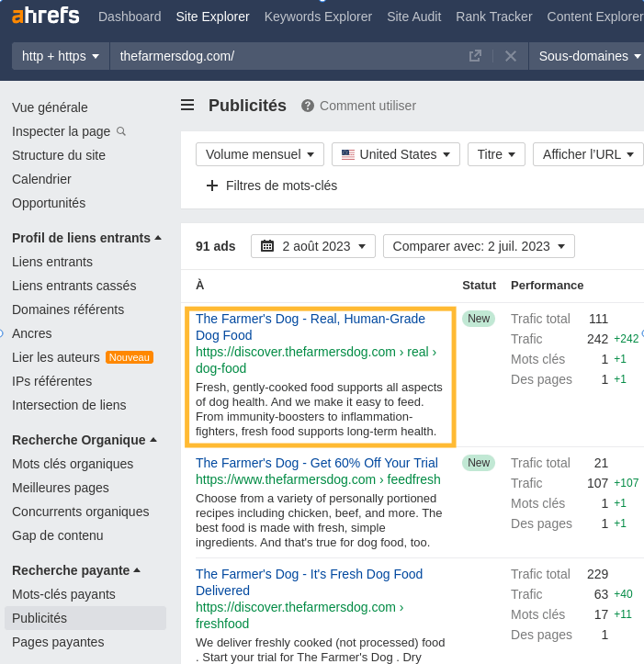Clear the URL with X icon
This screenshot has width=644, height=664.
coord(511,56)
